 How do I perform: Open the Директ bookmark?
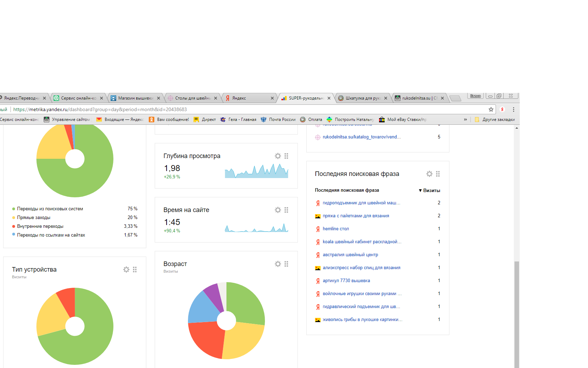coord(205,120)
